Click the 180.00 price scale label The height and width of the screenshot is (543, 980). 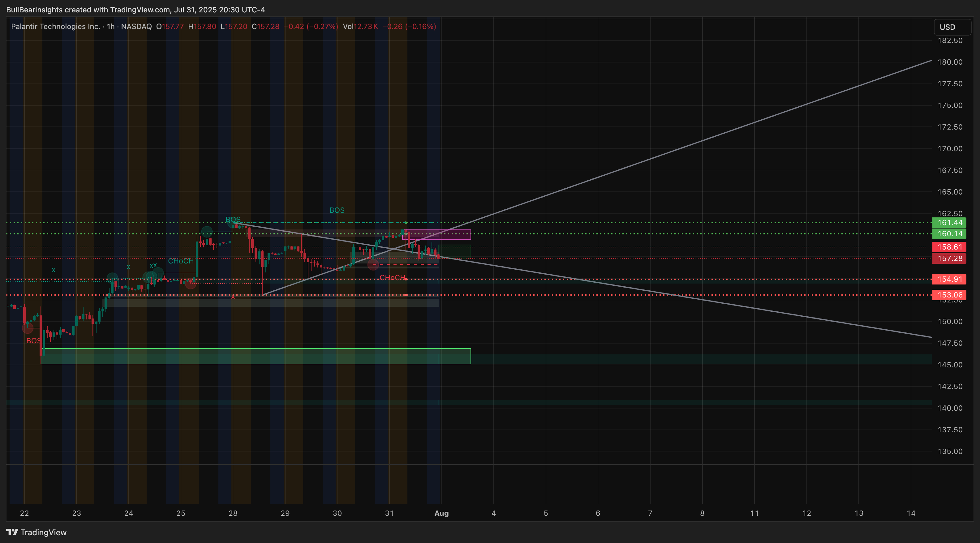point(950,62)
